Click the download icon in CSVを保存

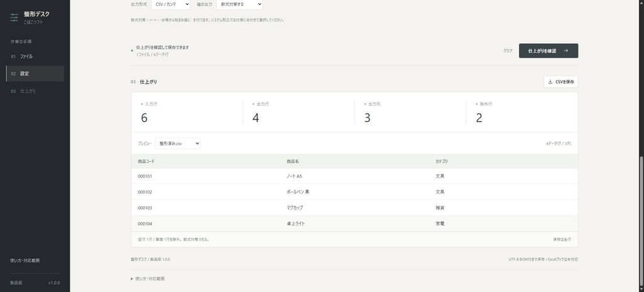tap(550, 82)
